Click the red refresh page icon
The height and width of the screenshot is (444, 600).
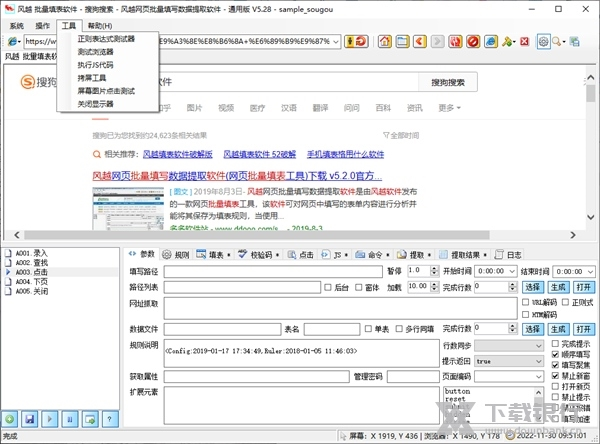pyautogui.click(x=455, y=41)
